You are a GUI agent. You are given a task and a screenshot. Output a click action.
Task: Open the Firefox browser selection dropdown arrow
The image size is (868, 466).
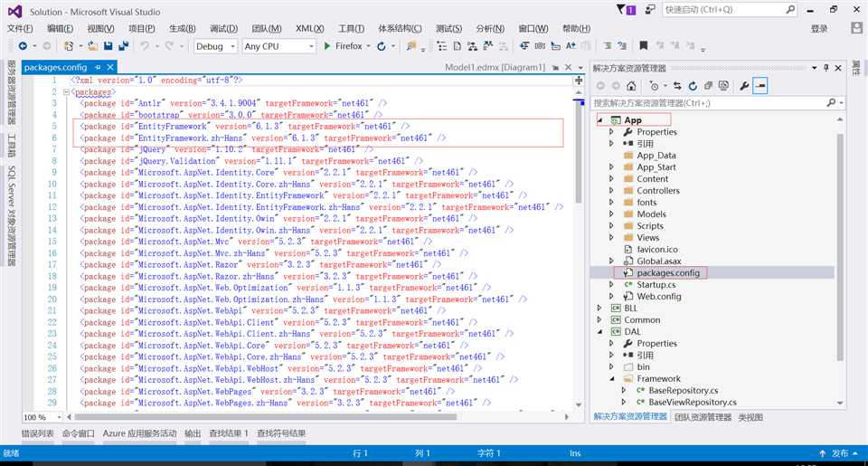369,46
